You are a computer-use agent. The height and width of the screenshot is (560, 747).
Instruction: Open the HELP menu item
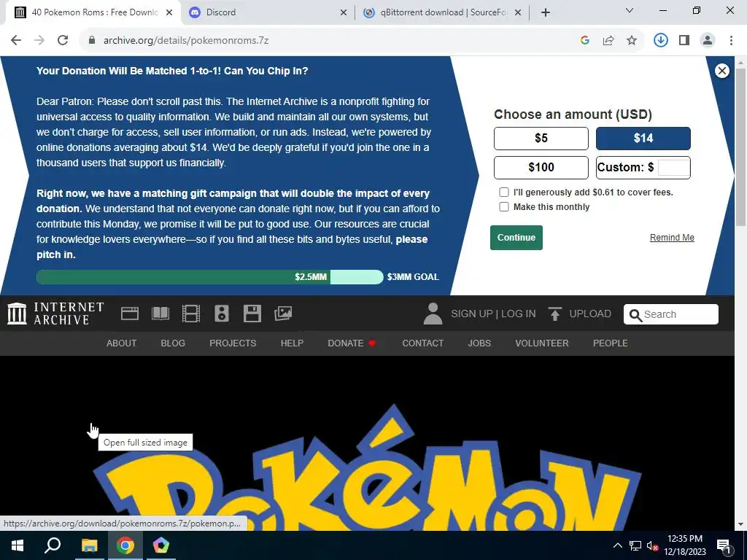click(292, 343)
